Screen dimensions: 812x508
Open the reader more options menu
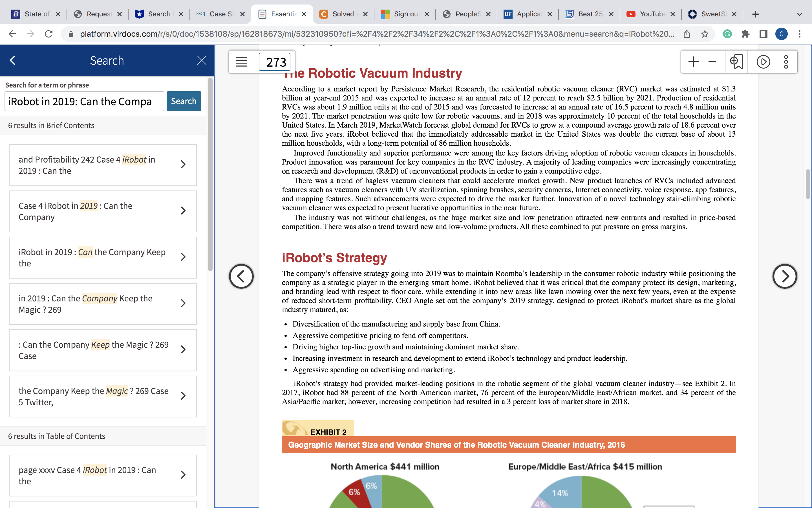(786, 62)
